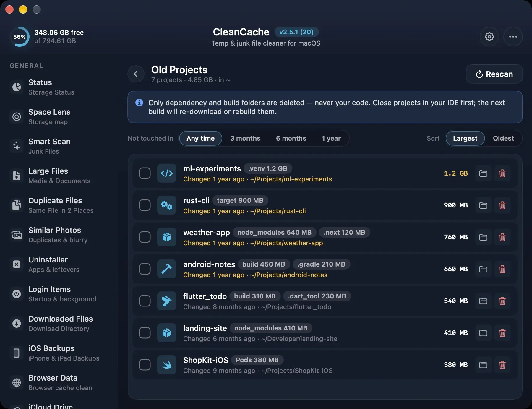532x409 pixels.
Task: Click the flutter_todo bird project icon
Action: 167,301
